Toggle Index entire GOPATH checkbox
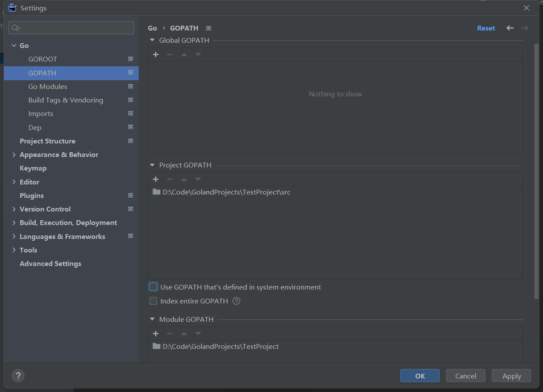The image size is (543, 392). tap(153, 301)
